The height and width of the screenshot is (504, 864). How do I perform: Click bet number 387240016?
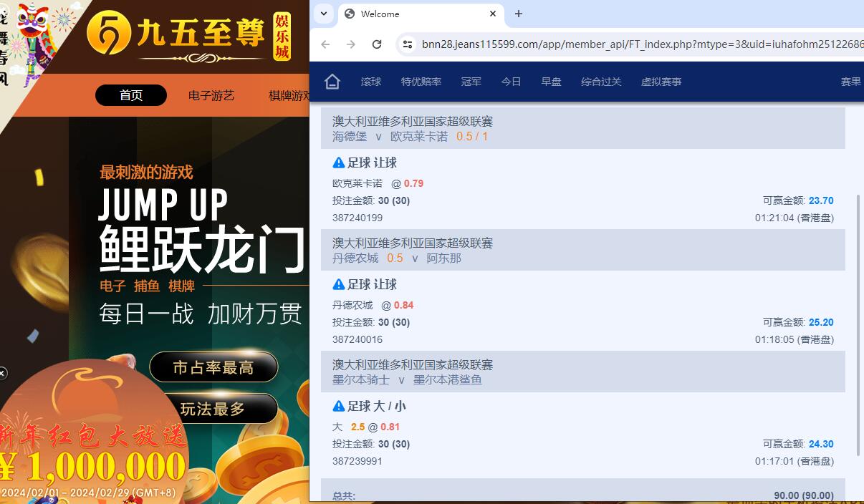point(357,339)
